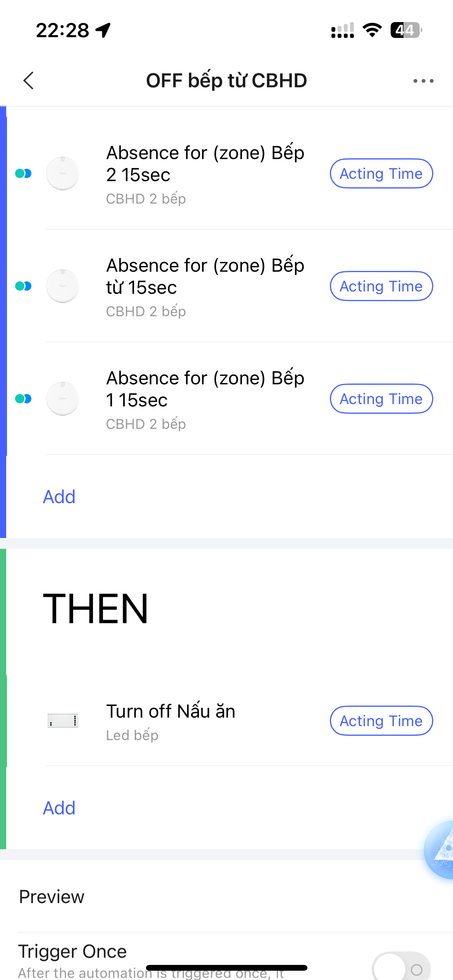453x980 pixels.
Task: Tap the back arrow icon
Action: pyautogui.click(x=29, y=81)
